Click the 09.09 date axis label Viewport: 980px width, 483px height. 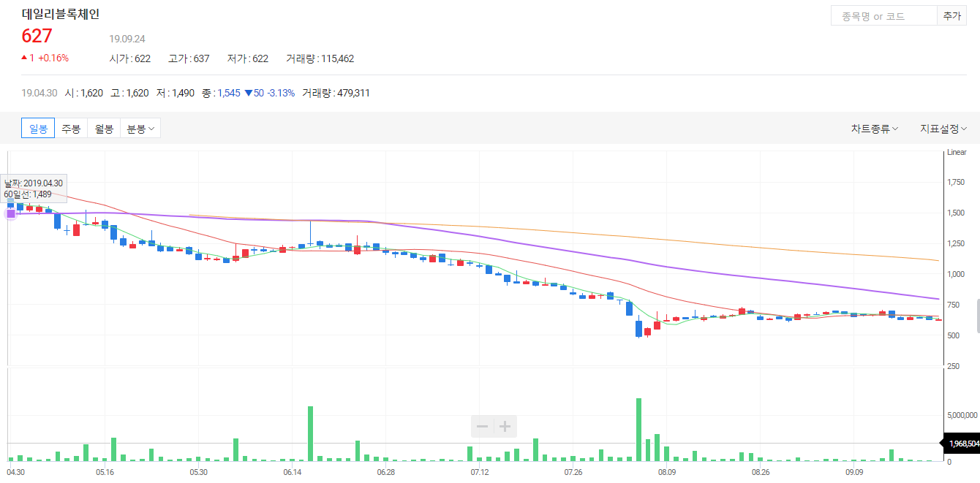[853, 473]
